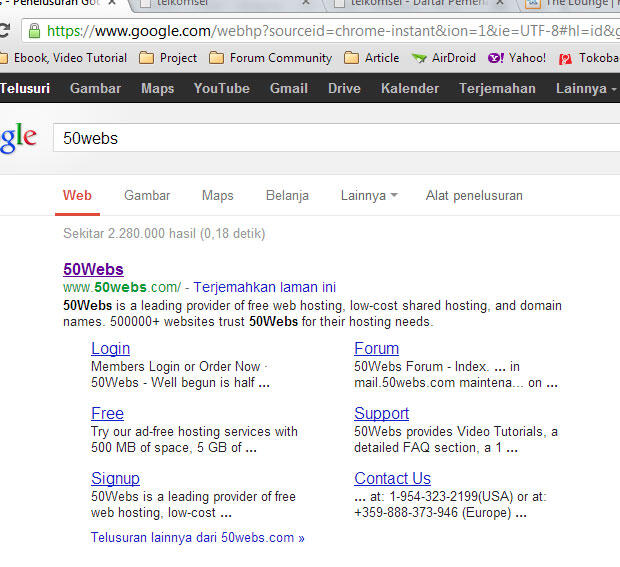The width and height of the screenshot is (620, 567).
Task: Switch to the Gambar search tab
Action: [x=147, y=196]
